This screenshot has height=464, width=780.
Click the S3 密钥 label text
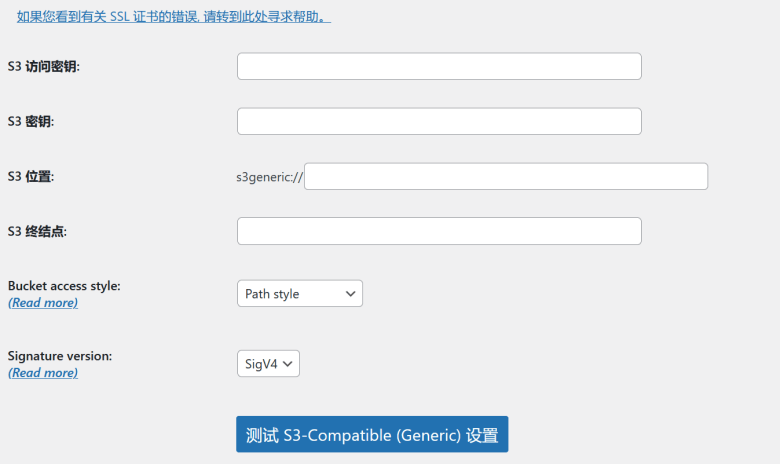coord(31,121)
